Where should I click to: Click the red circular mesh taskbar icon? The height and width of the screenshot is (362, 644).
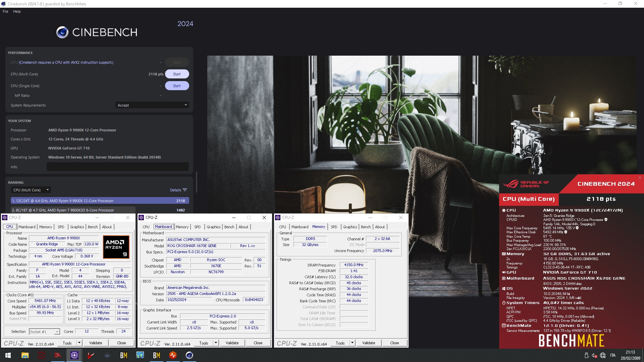(41, 355)
